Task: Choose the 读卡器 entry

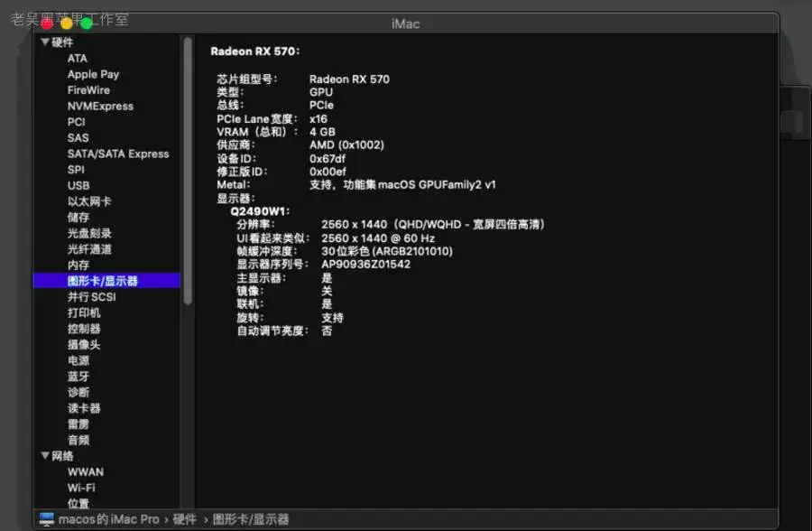Action: 84,408
